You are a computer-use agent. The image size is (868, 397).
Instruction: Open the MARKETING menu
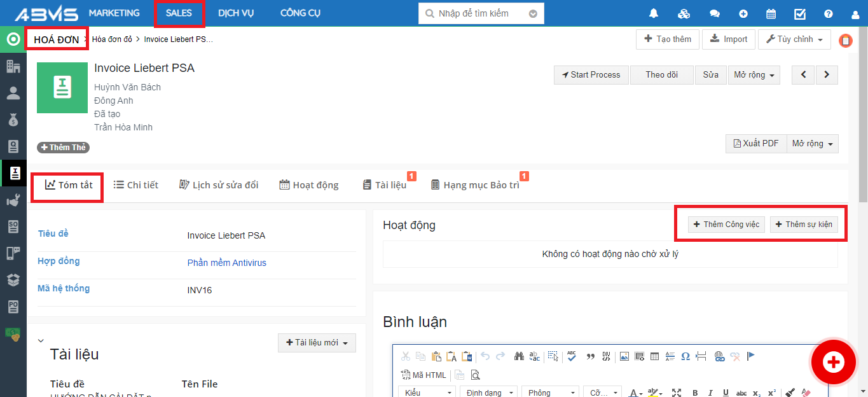pyautogui.click(x=114, y=13)
